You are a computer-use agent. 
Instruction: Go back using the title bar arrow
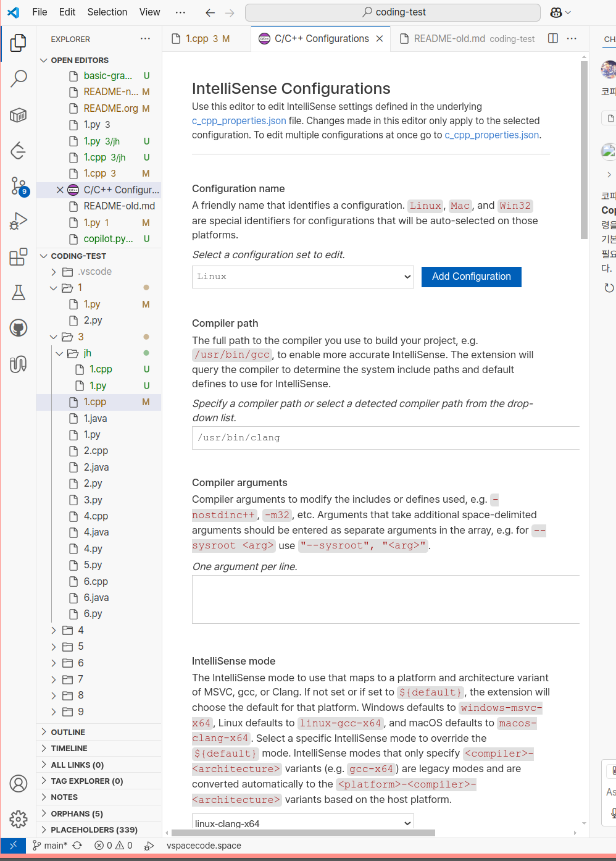(210, 12)
